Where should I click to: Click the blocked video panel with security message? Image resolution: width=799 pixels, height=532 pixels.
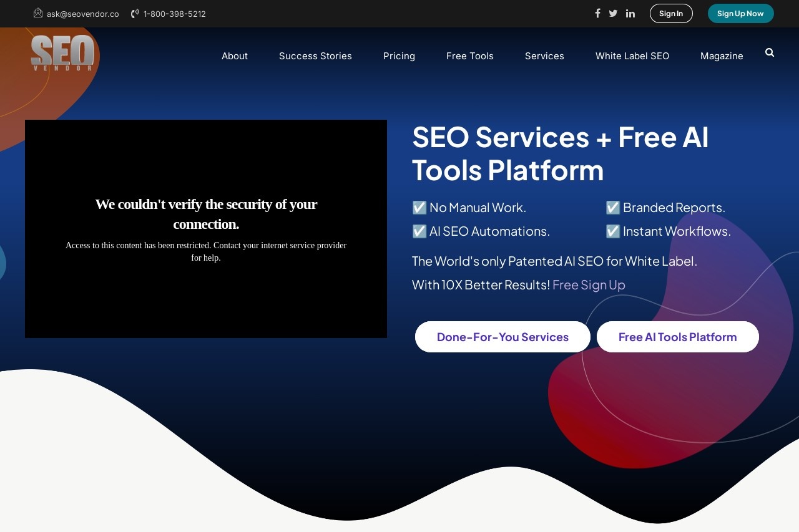click(x=206, y=229)
